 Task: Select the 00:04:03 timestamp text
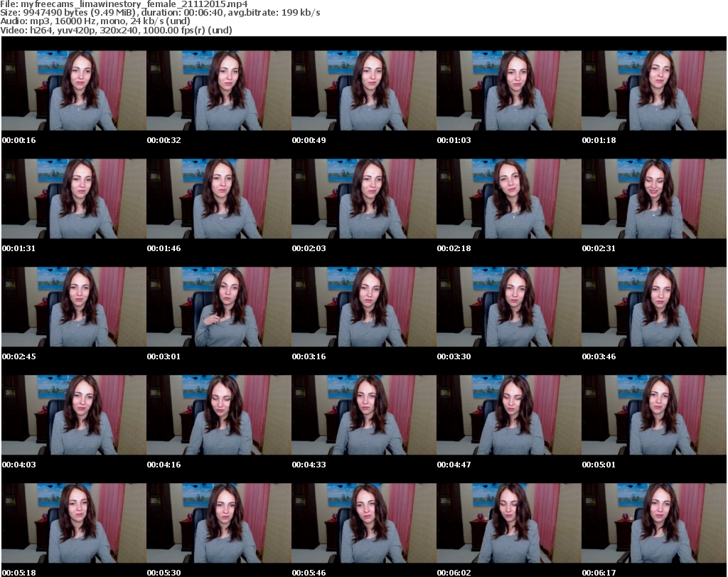[x=19, y=465]
